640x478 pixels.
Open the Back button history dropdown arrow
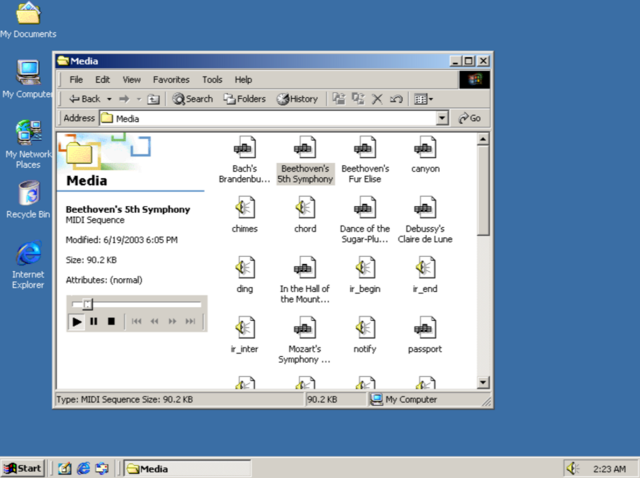click(109, 99)
